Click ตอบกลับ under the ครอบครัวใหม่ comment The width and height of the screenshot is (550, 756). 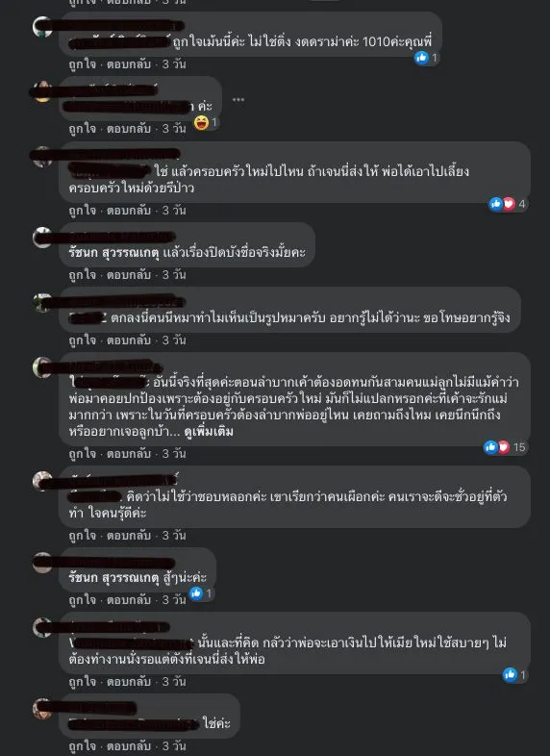tap(129, 211)
